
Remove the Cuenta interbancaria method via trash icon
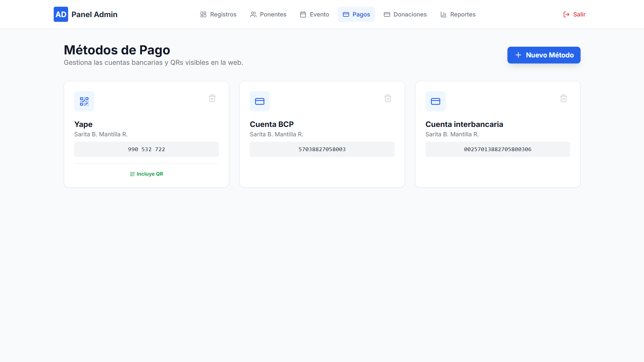point(563,98)
